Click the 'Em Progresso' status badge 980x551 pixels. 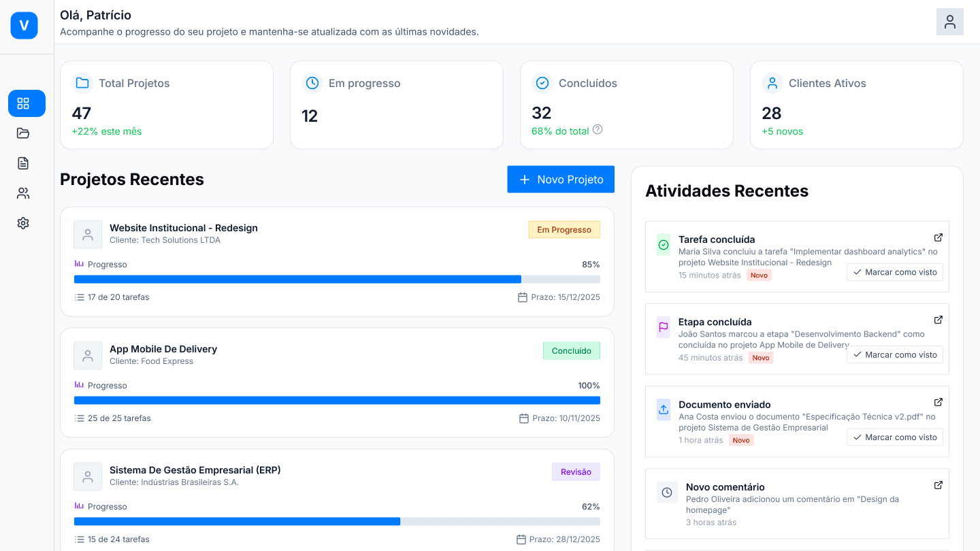[564, 229]
